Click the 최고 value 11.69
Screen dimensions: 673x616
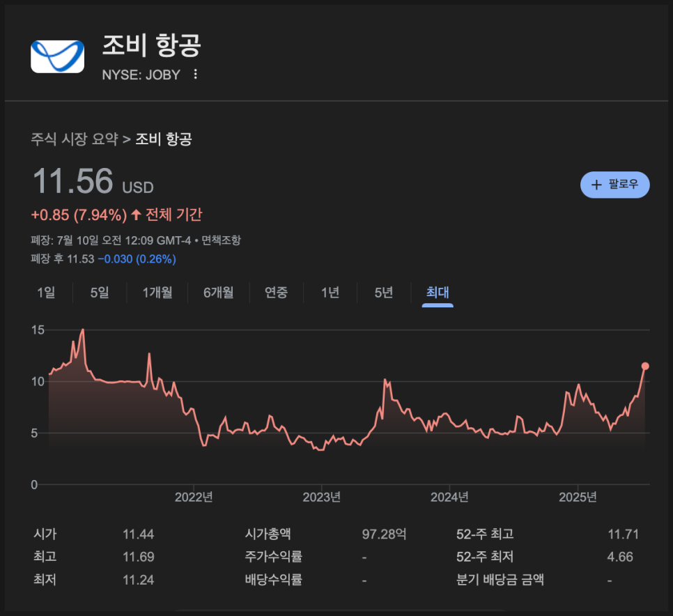pos(138,557)
